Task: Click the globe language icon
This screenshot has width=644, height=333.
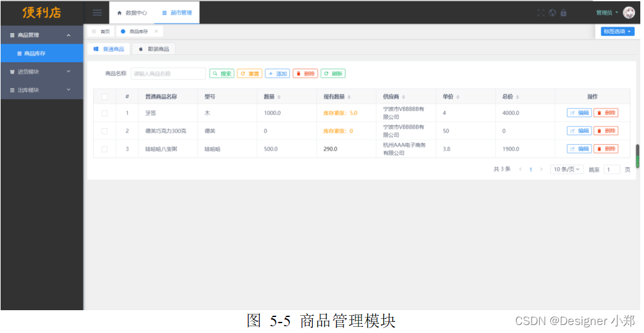Action: [553, 13]
